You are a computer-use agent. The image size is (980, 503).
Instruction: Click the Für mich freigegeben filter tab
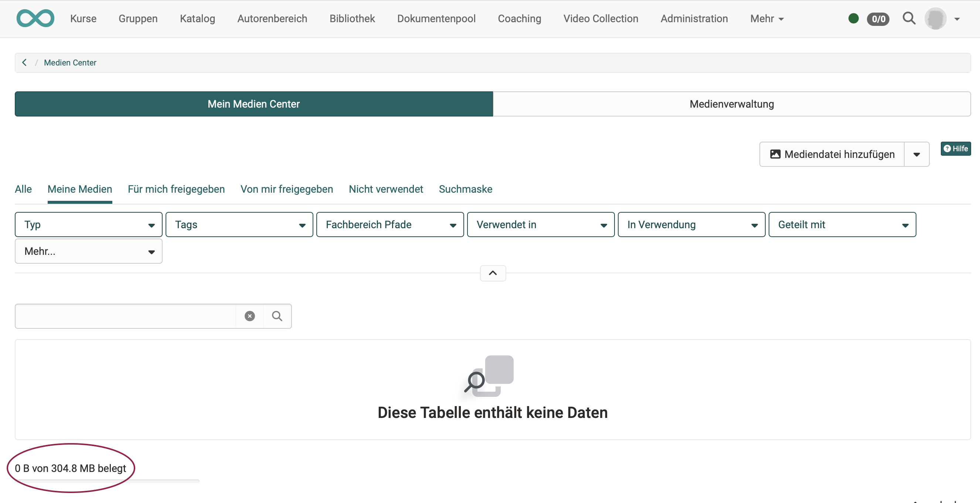176,189
